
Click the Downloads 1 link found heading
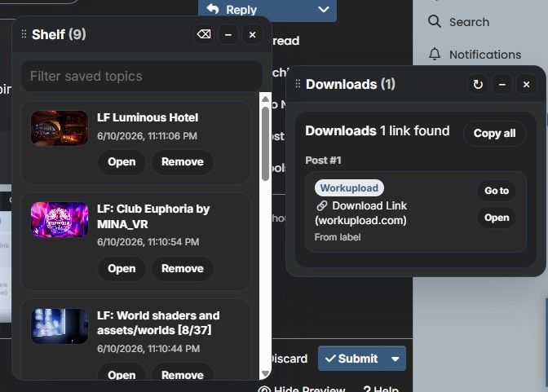[x=378, y=130]
